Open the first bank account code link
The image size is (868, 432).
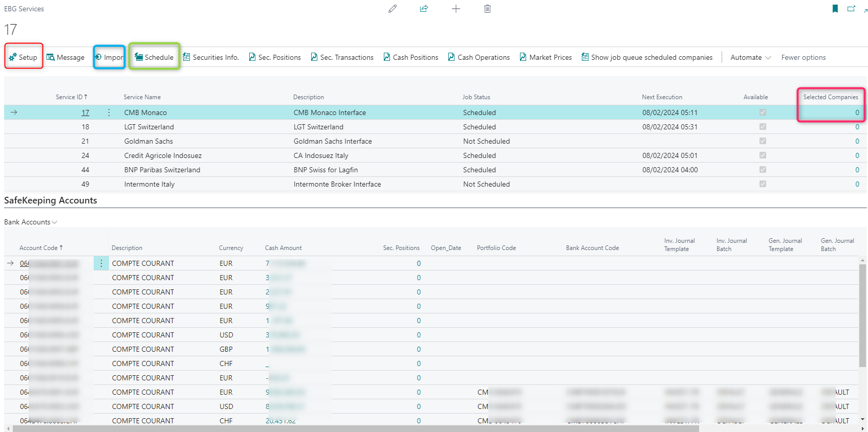tap(49, 263)
